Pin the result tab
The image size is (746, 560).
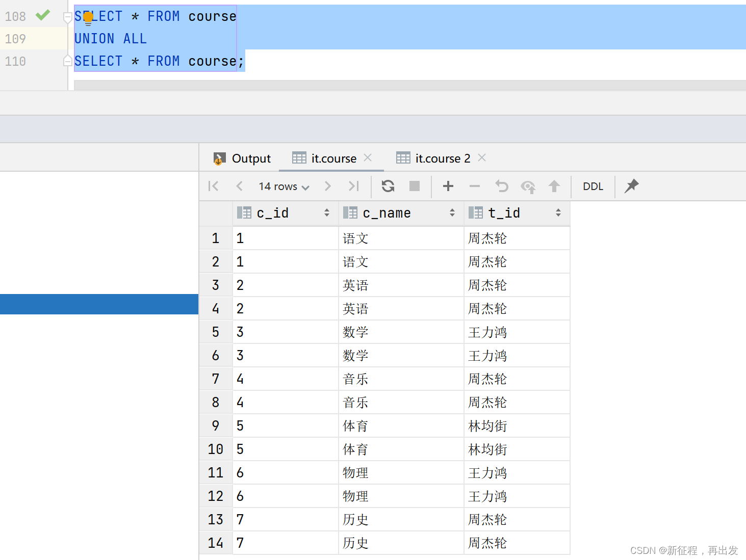pyautogui.click(x=632, y=186)
